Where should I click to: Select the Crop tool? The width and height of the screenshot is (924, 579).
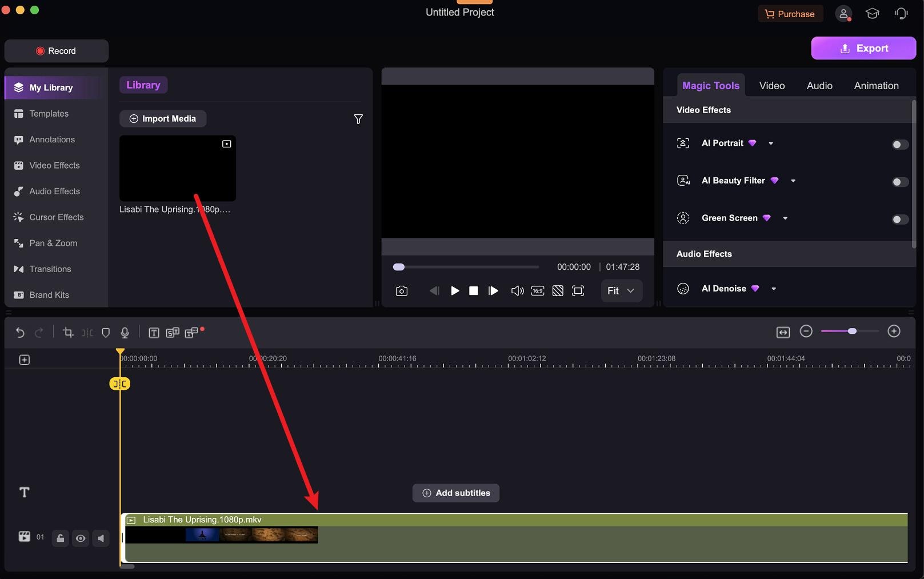tap(68, 332)
